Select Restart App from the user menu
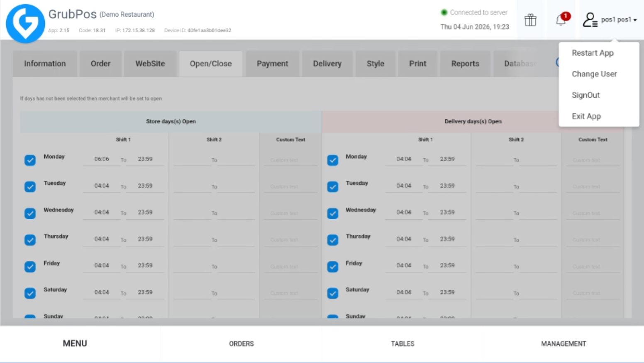644x363 pixels. [593, 53]
